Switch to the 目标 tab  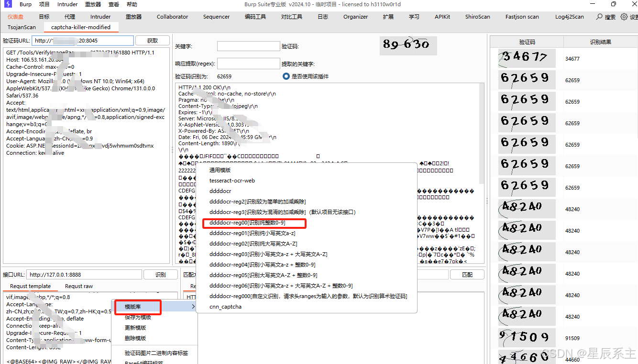click(x=44, y=17)
